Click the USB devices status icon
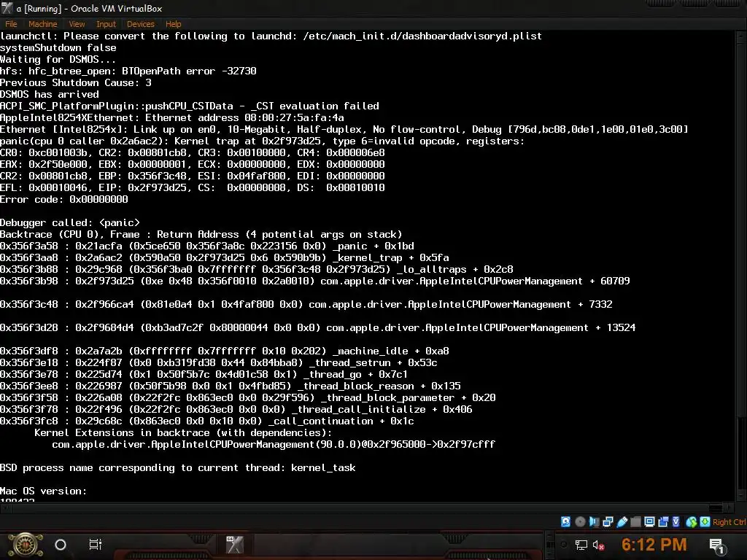Image resolution: width=747 pixels, height=560 pixels. point(622,521)
